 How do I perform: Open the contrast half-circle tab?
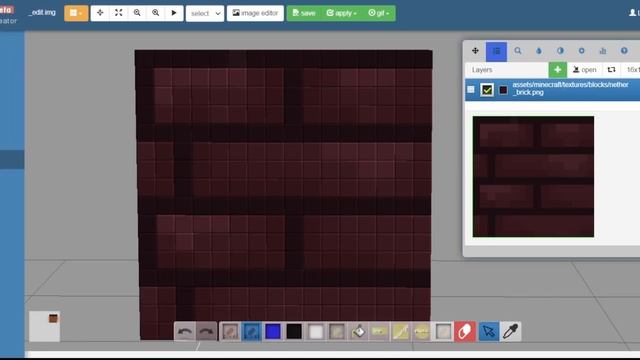tap(560, 51)
